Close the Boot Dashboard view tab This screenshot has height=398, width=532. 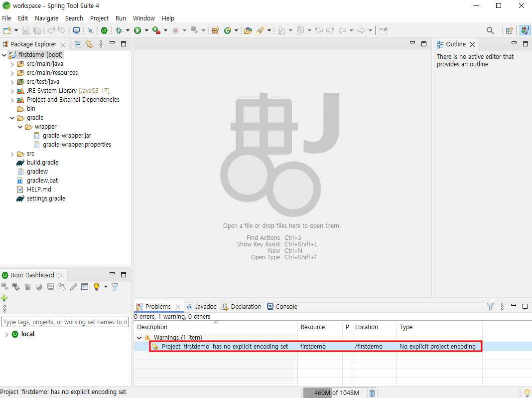pos(61,275)
